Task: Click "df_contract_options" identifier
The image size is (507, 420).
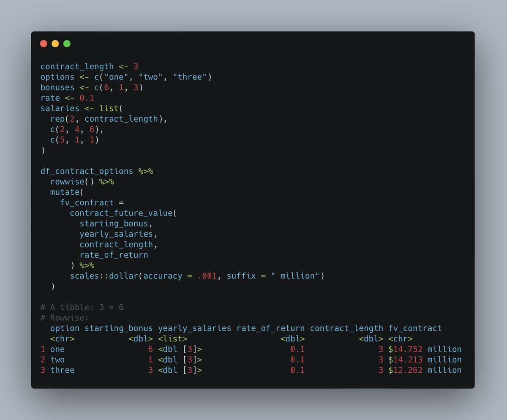Action: pos(87,171)
